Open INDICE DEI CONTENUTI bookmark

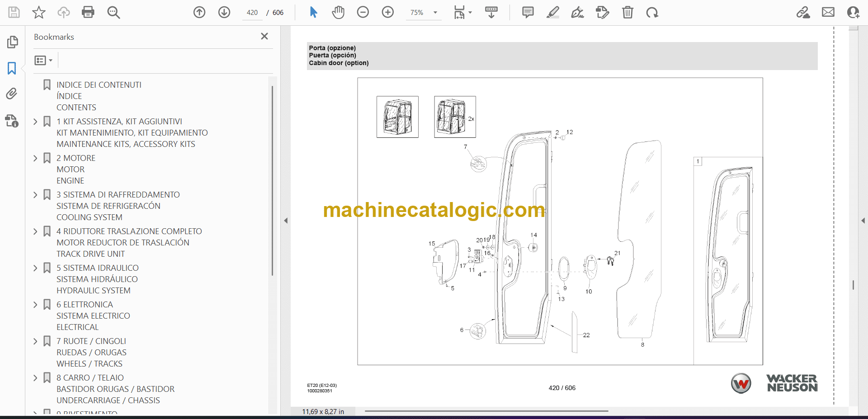pyautogui.click(x=99, y=85)
